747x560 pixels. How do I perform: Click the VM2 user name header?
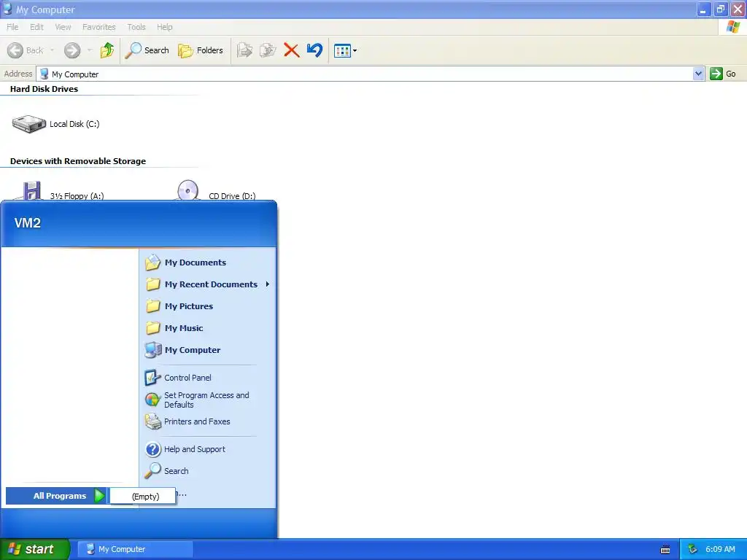[x=28, y=223]
